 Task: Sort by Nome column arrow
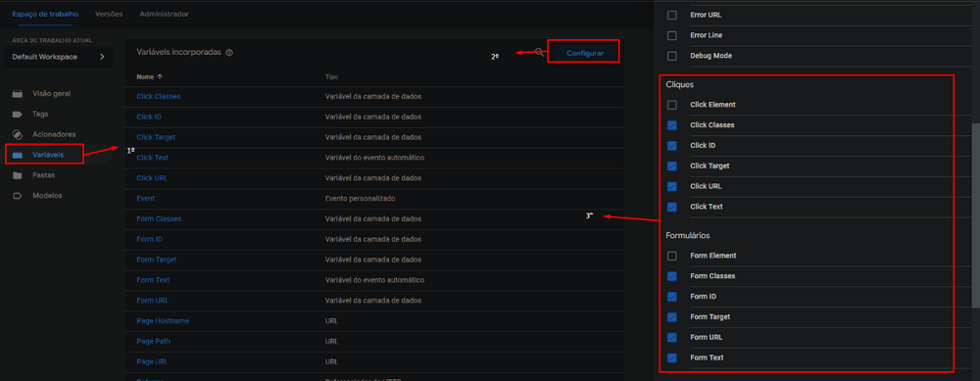point(160,76)
